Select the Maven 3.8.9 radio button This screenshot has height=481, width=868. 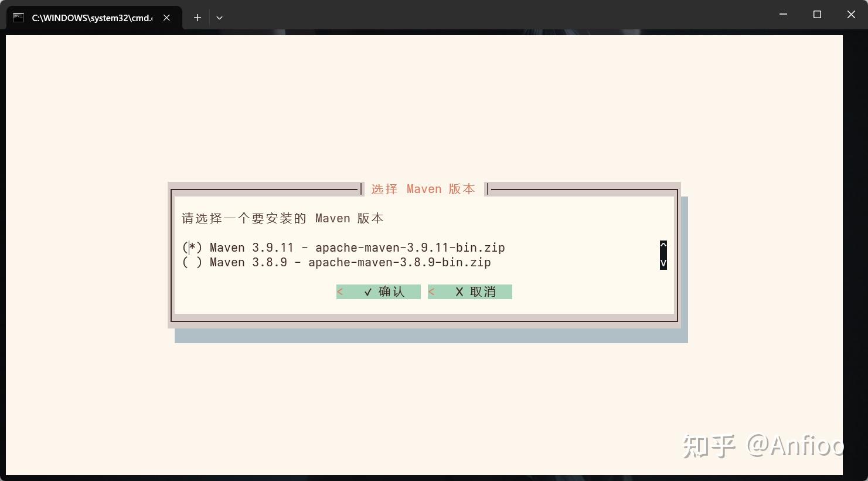pyautogui.click(x=192, y=262)
